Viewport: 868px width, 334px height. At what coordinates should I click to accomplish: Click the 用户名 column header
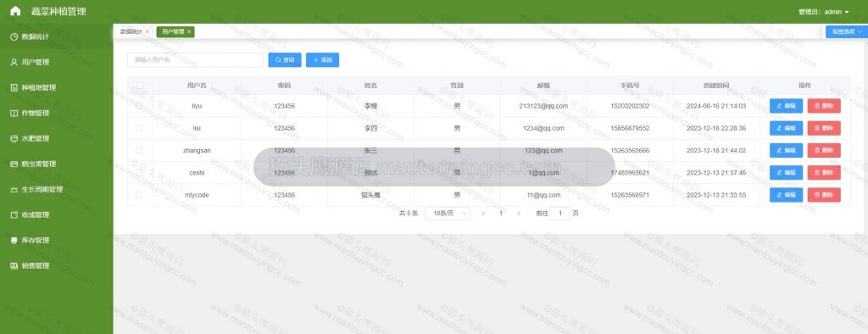pyautogui.click(x=197, y=86)
